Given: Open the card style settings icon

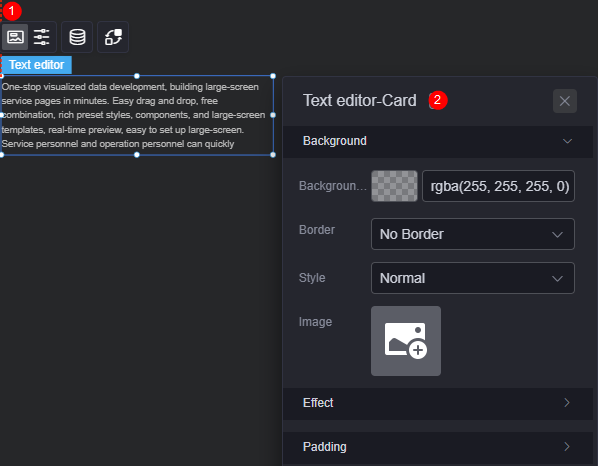Looking at the screenshot, I should tap(15, 37).
